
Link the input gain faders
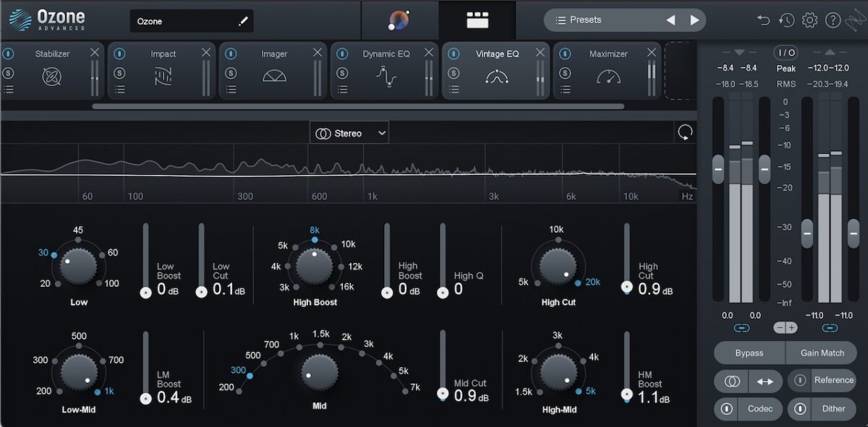[741, 327]
